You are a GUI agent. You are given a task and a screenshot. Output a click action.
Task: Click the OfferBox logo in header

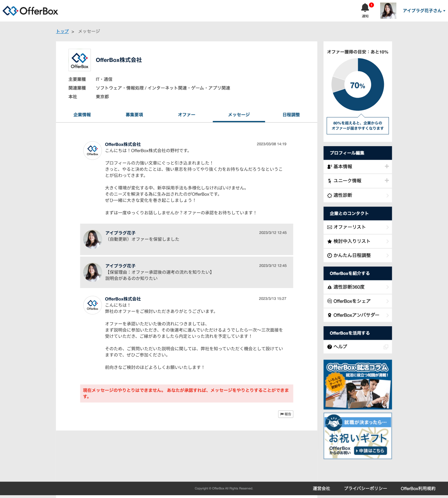[x=30, y=11]
